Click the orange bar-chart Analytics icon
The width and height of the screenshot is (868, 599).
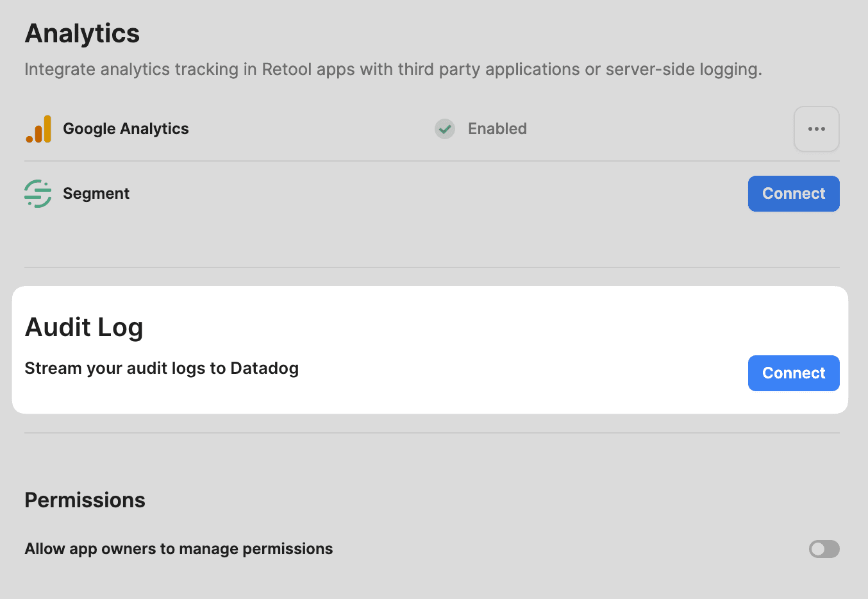tap(38, 128)
